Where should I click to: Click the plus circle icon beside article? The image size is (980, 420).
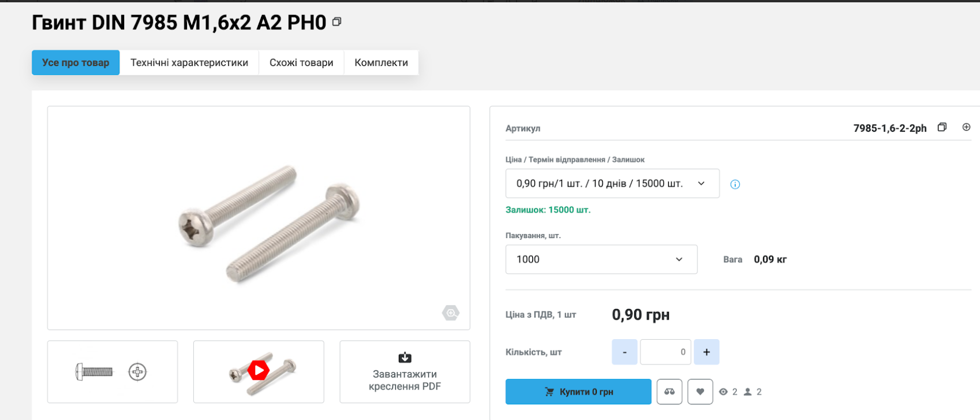(x=966, y=127)
